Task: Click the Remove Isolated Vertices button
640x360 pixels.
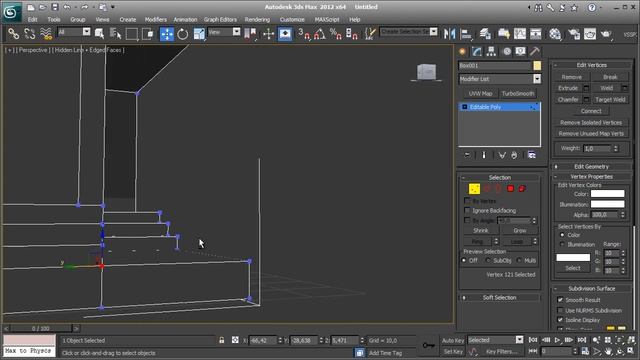Action: (x=591, y=122)
